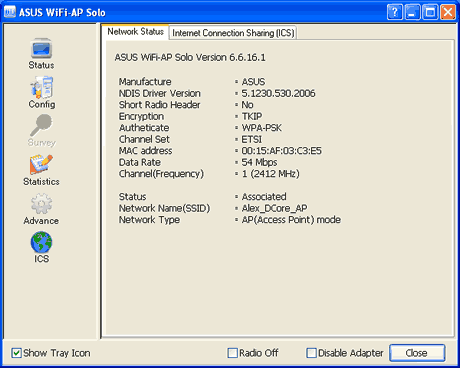Image resolution: width=460 pixels, height=368 pixels.
Task: Open the ICS globe icon
Action: click(41, 242)
